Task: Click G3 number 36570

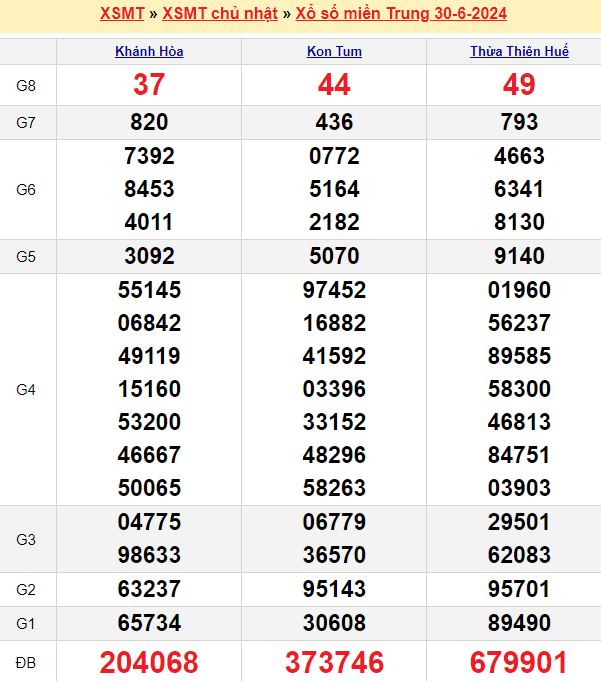Action: coord(334,555)
